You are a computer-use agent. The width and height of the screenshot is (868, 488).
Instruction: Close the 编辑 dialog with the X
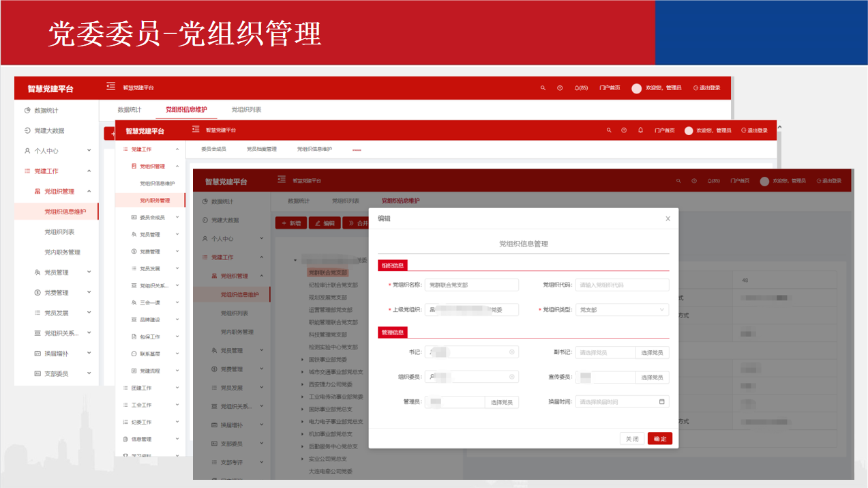pos(668,219)
